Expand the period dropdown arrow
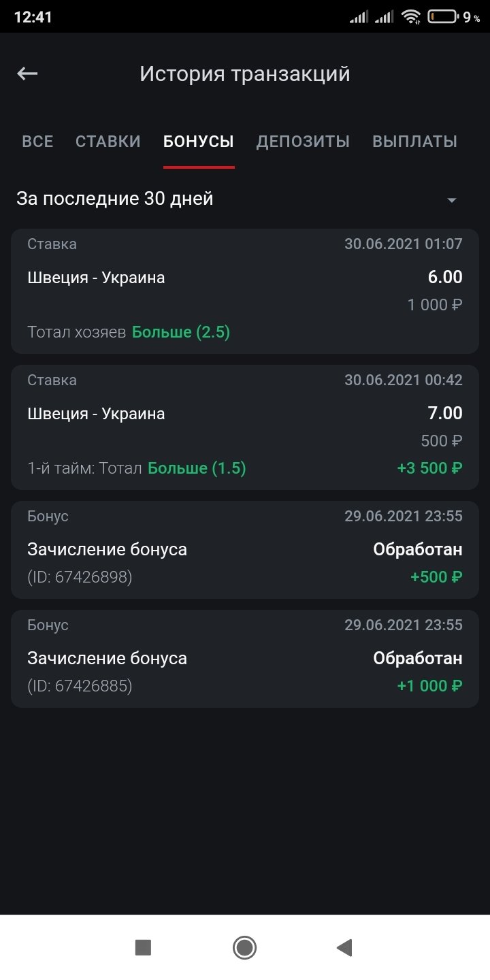Screen dimensions: 490x980 click(x=451, y=200)
